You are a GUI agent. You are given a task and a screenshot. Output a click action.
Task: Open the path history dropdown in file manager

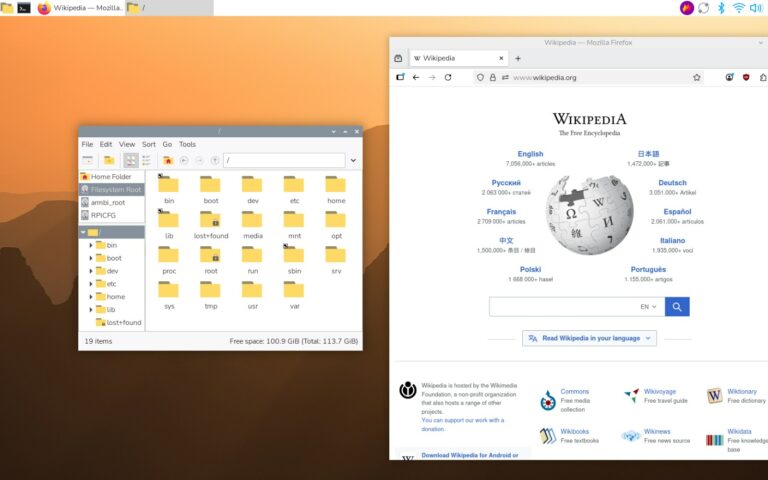pos(353,160)
